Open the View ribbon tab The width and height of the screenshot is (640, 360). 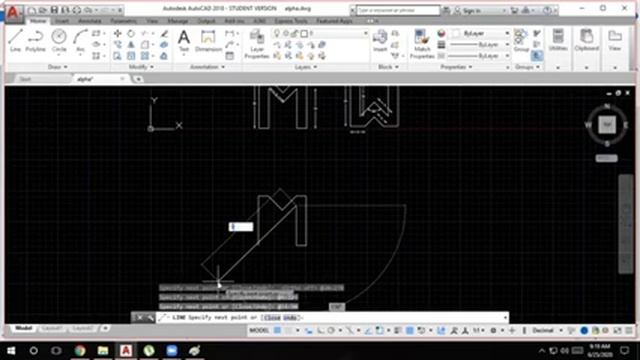click(x=152, y=21)
